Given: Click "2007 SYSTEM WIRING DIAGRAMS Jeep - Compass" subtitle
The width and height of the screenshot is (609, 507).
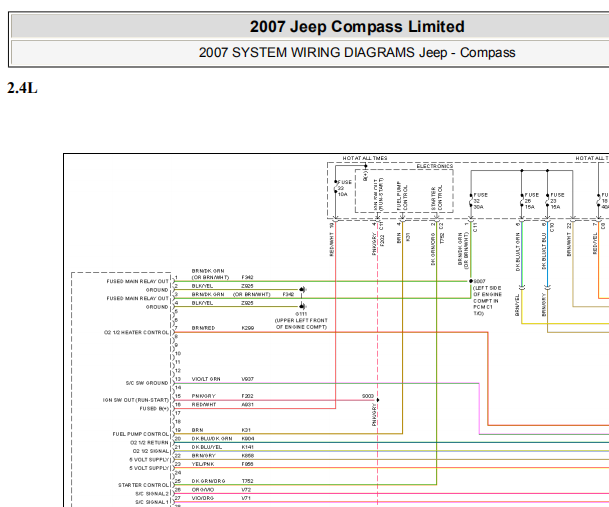Looking at the screenshot, I should pos(357,52).
